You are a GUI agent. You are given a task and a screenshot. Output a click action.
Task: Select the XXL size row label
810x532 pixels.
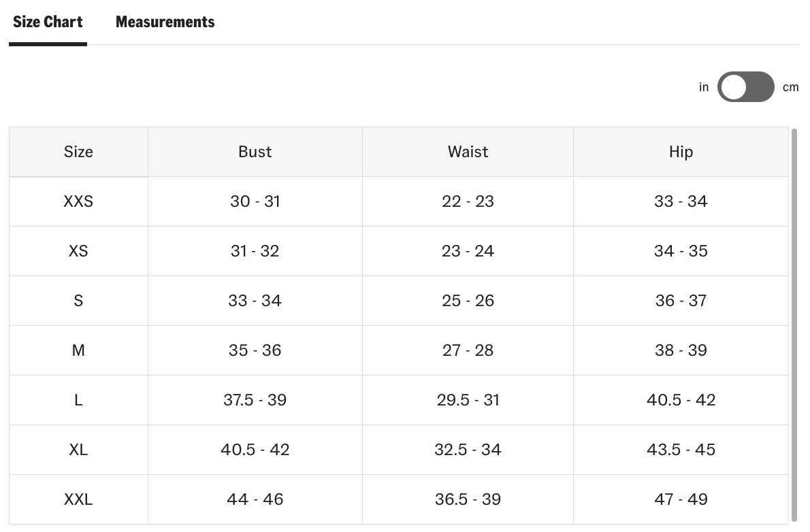78,499
